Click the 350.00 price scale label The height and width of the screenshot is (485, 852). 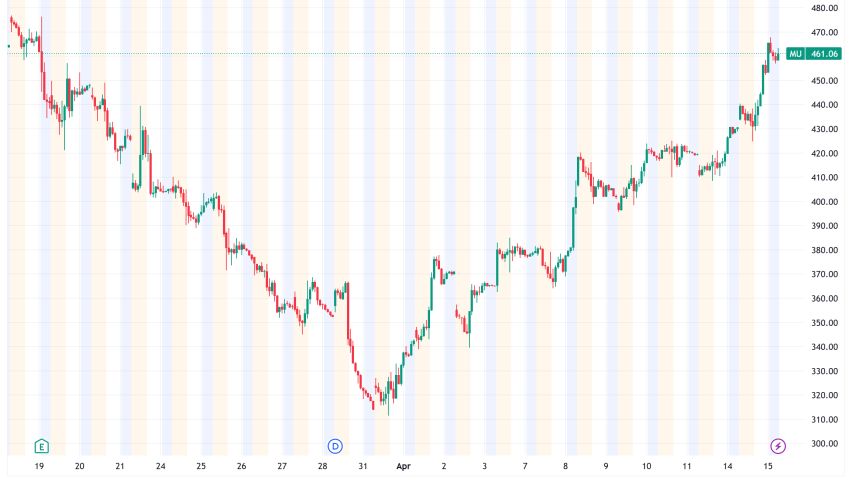(x=824, y=323)
